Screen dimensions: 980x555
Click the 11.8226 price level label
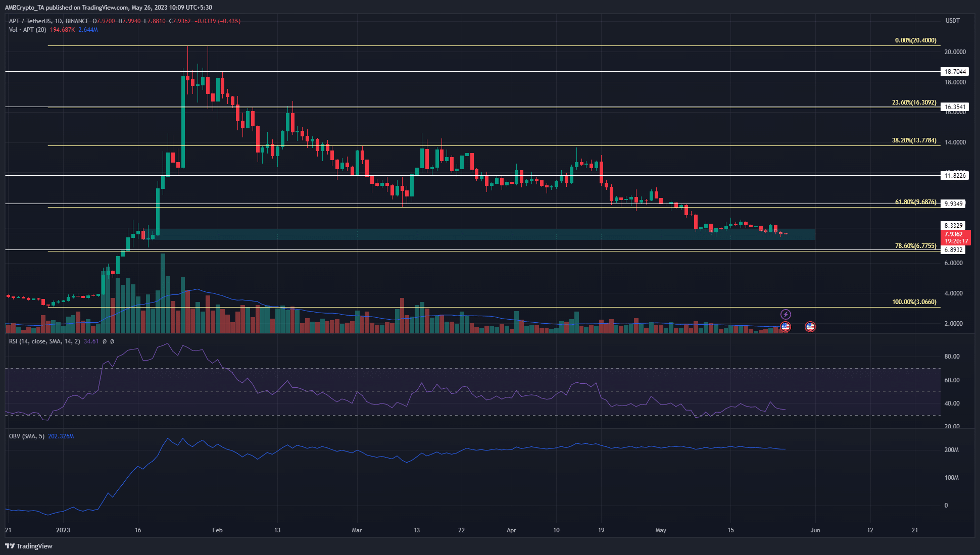click(955, 176)
